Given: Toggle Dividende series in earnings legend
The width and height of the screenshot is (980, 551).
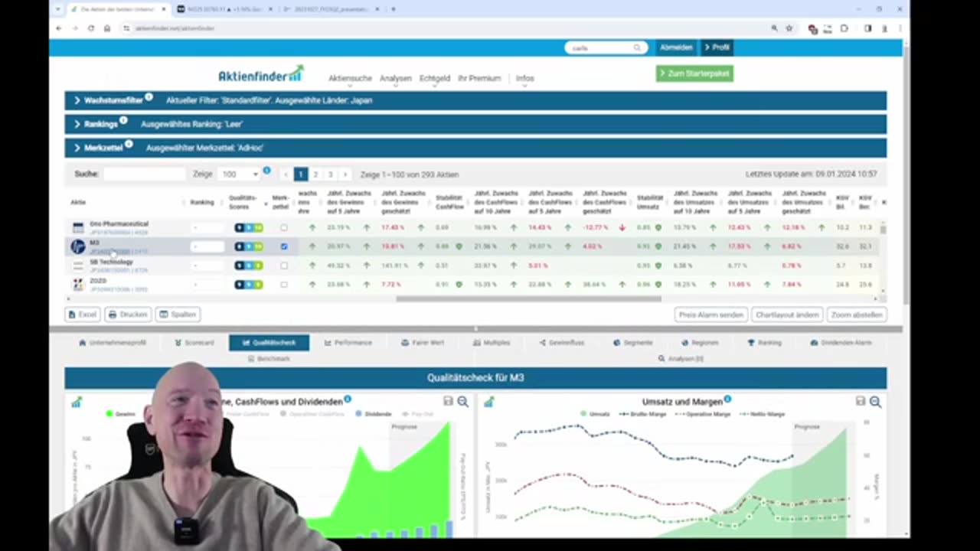Looking at the screenshot, I should click(374, 414).
